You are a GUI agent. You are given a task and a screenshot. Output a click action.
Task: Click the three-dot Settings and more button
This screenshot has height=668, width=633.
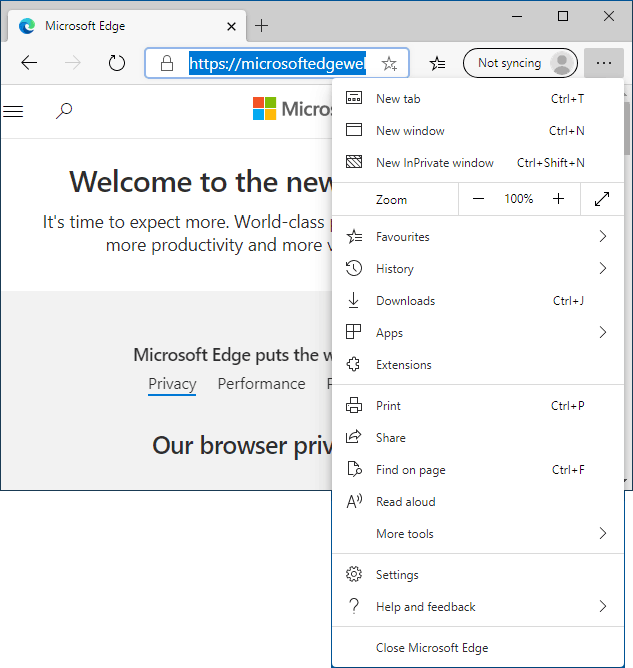click(604, 63)
